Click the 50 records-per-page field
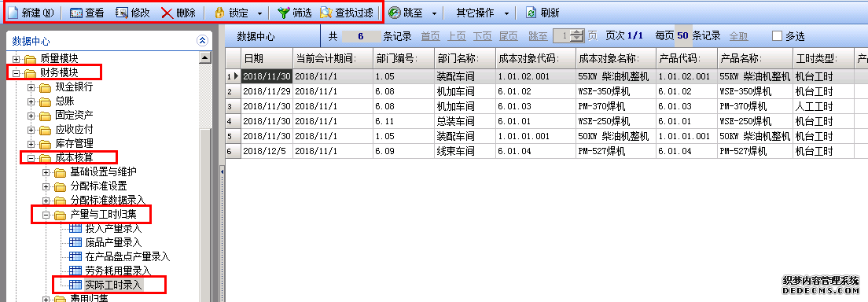The width and height of the screenshot is (868, 302). pos(682,36)
